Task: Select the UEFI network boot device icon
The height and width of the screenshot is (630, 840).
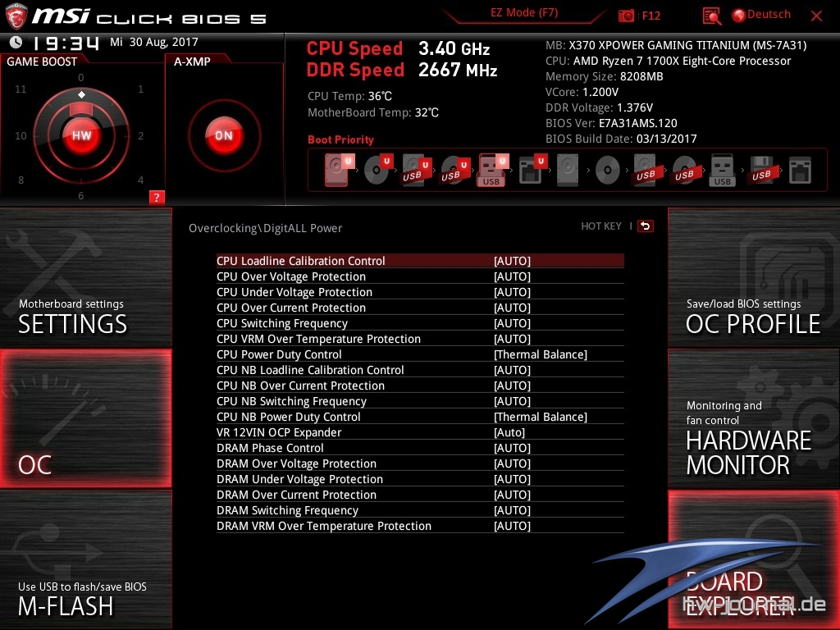Action: click(532, 170)
